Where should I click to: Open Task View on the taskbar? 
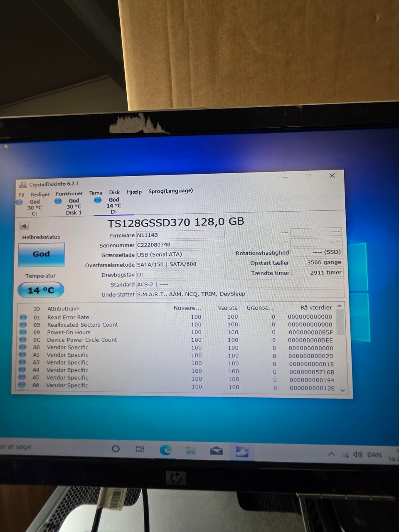pyautogui.click(x=140, y=449)
